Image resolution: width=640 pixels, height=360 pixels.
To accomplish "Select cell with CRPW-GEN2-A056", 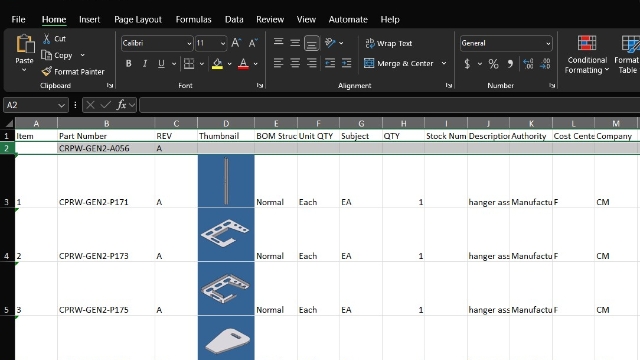I will click(106, 148).
